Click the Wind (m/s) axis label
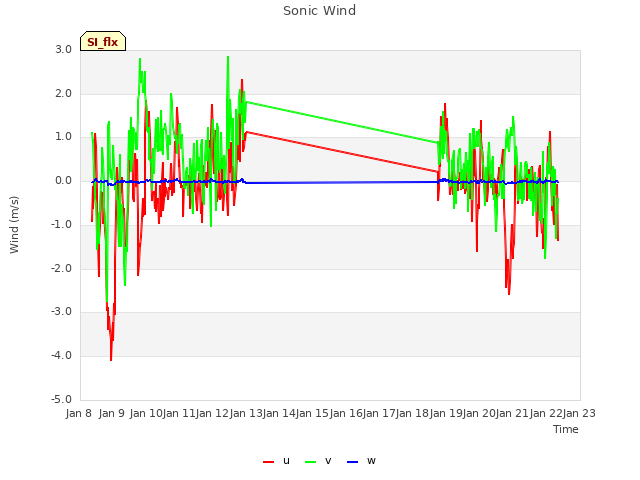Viewport: 640px width, 480px height. pyautogui.click(x=14, y=225)
